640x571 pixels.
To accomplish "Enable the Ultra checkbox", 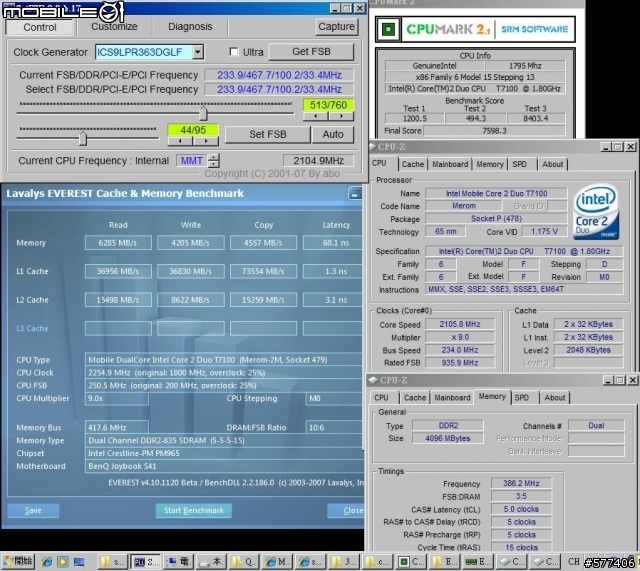I will tap(234, 52).
